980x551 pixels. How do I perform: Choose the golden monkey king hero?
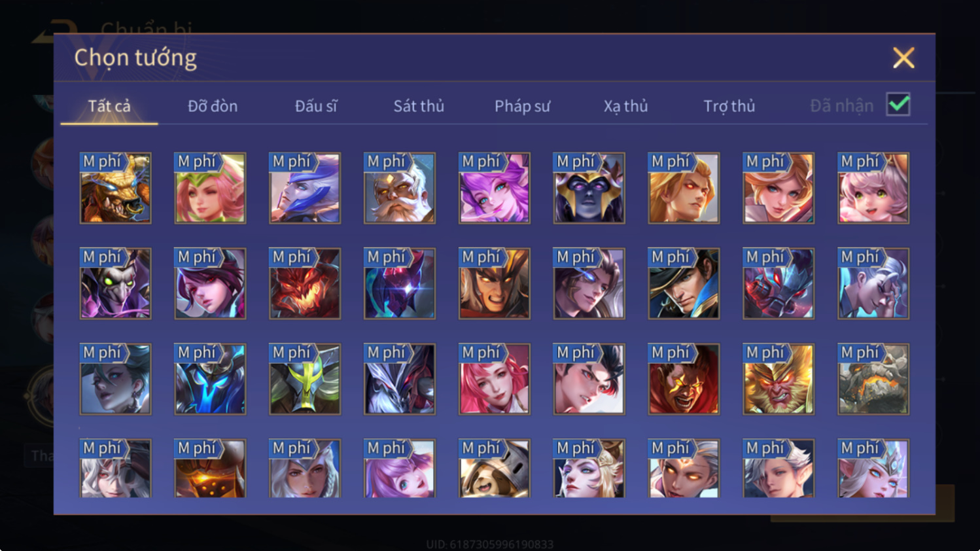[779, 379]
